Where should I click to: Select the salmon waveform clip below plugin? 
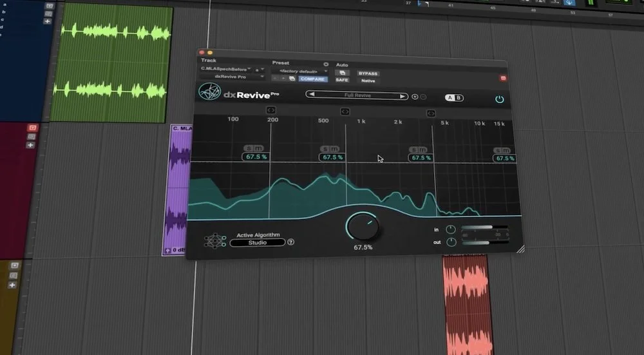[468, 304]
